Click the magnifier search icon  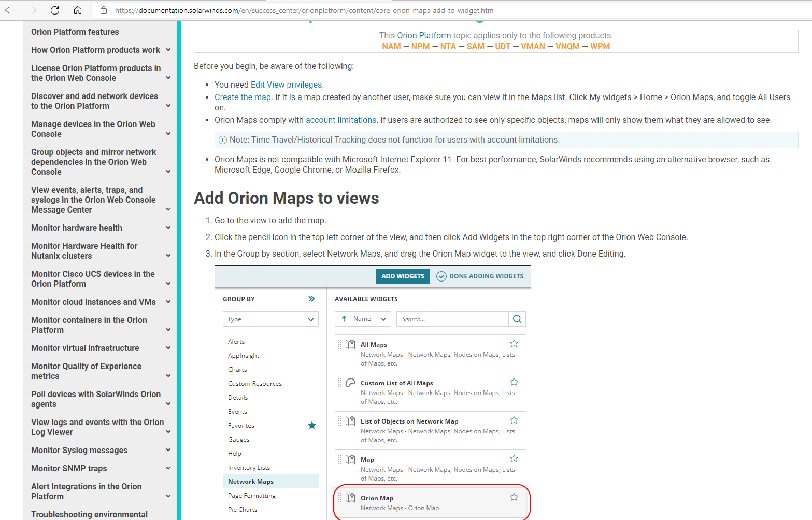(x=517, y=319)
